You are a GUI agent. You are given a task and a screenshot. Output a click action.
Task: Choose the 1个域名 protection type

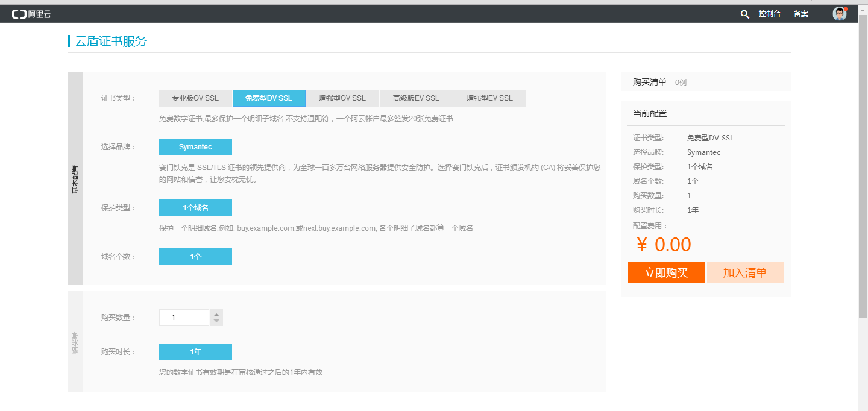(x=195, y=208)
